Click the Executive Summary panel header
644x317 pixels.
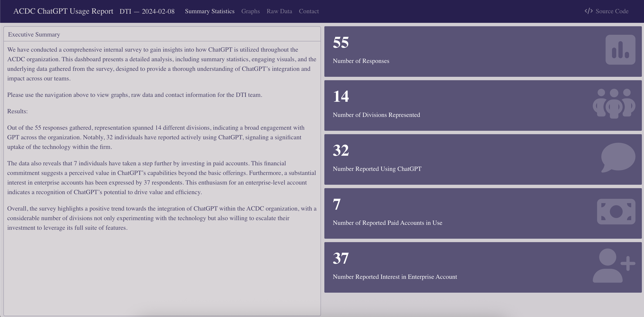[x=162, y=34]
